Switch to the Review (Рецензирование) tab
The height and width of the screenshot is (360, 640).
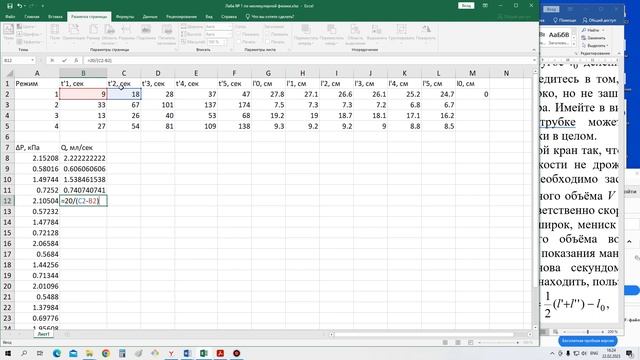(x=181, y=17)
